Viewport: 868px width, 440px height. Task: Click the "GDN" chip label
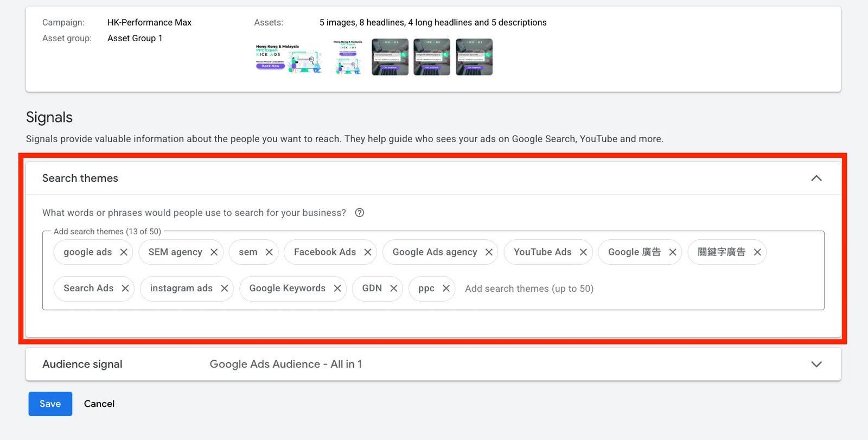pyautogui.click(x=372, y=289)
